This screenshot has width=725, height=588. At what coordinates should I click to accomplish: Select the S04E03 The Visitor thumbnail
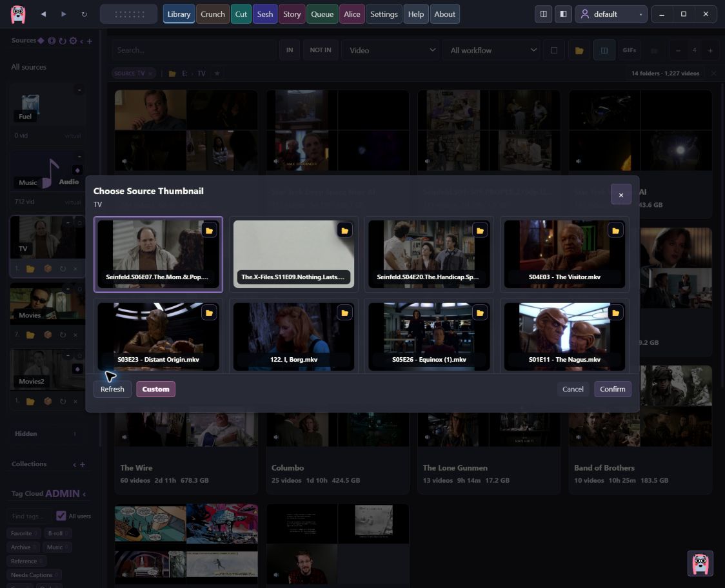564,254
